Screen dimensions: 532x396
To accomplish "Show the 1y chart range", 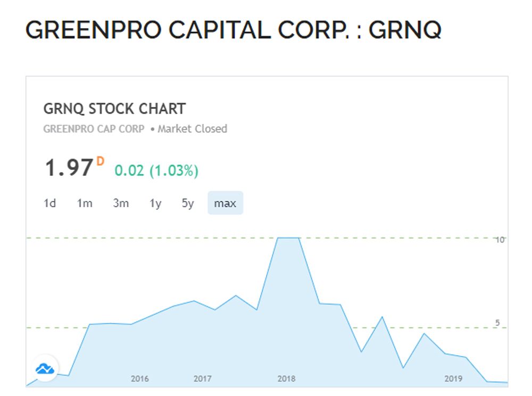I will (x=155, y=203).
